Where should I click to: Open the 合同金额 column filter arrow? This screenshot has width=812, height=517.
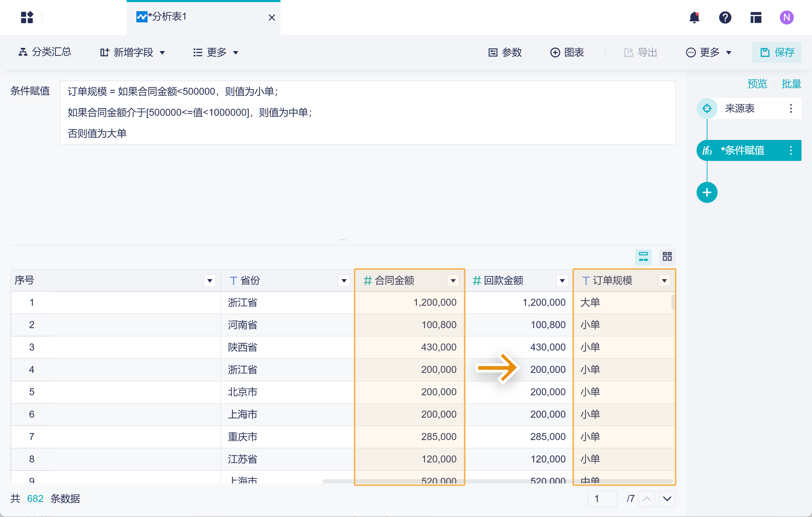click(x=453, y=281)
